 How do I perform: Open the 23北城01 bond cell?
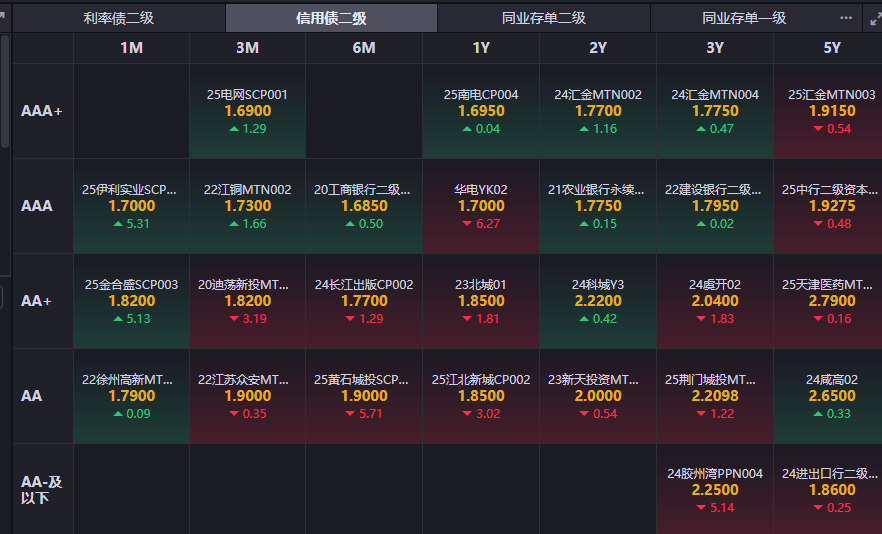[x=481, y=301]
